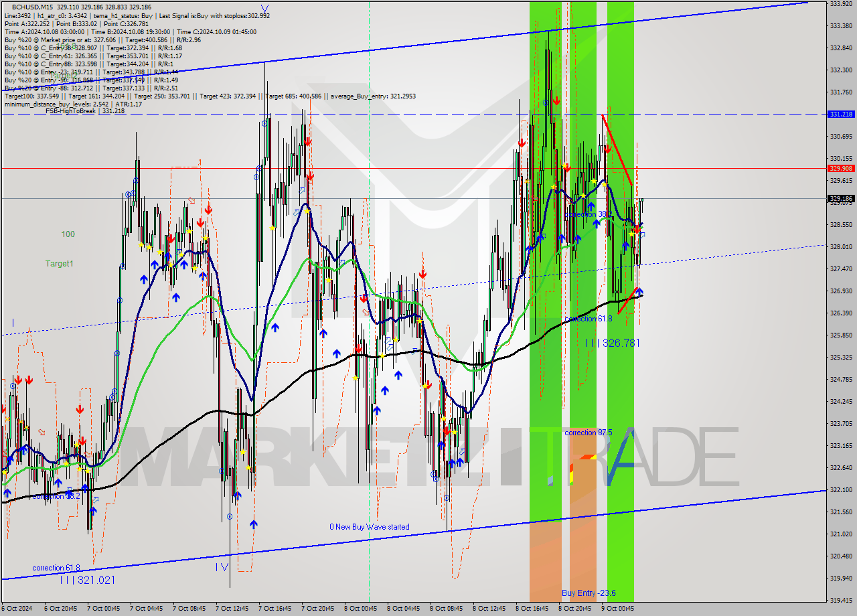Click the 324.780 price axis label
The image size is (857, 616).
pos(841,379)
